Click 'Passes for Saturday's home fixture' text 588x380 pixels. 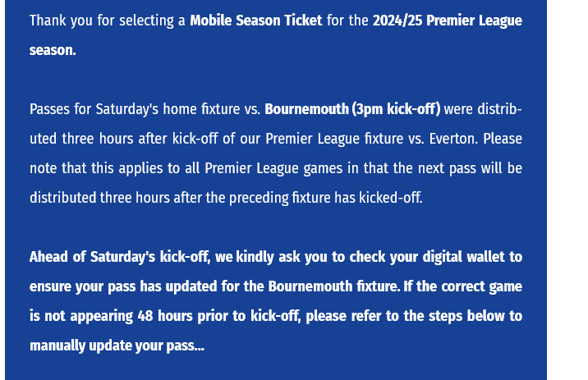(135, 109)
